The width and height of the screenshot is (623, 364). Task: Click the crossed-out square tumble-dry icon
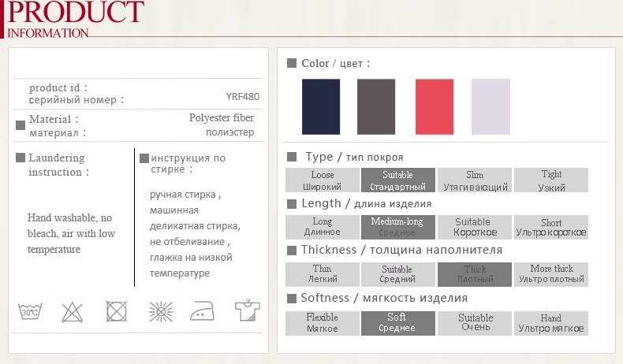tap(117, 311)
